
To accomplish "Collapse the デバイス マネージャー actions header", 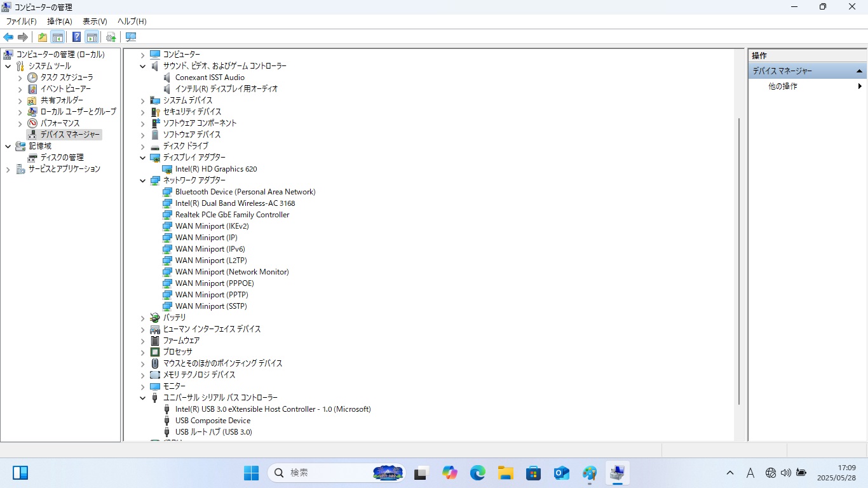I will [859, 71].
